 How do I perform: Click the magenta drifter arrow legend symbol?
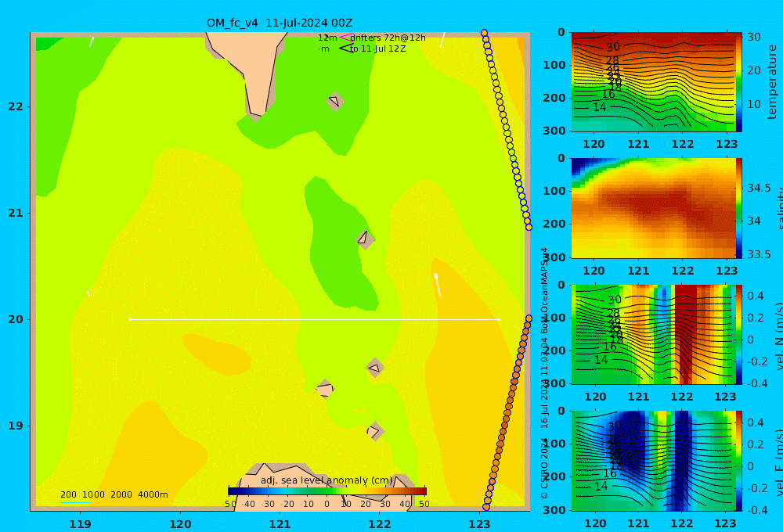(x=345, y=38)
